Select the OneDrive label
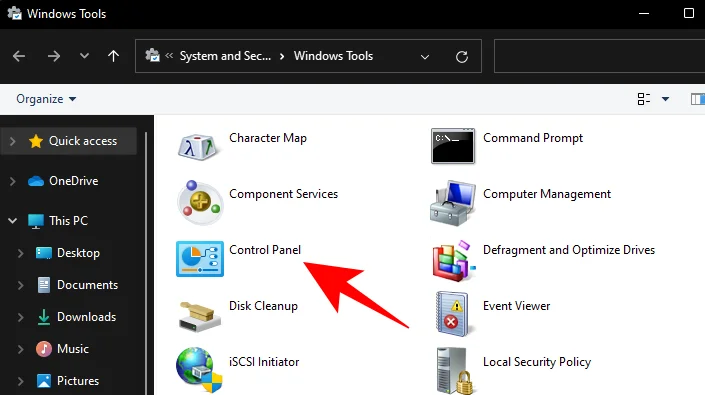 pyautogui.click(x=74, y=181)
